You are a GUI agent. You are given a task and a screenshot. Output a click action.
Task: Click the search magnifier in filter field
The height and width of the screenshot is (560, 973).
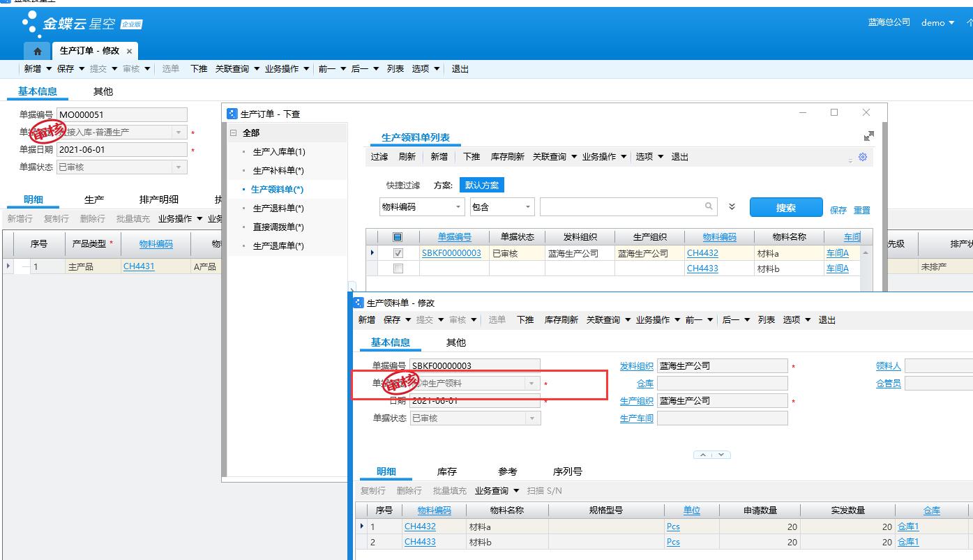[x=709, y=206]
